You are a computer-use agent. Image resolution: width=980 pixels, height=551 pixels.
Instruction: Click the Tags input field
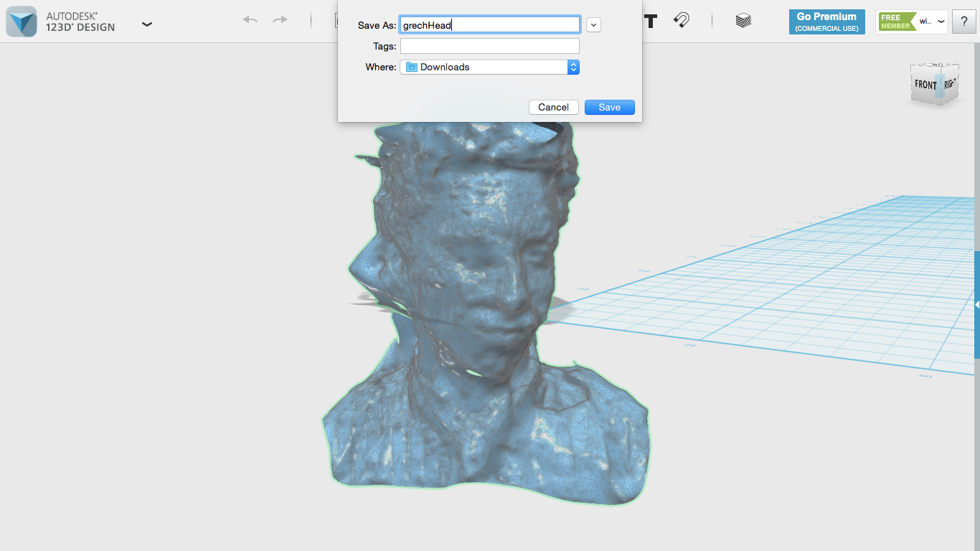tap(490, 46)
